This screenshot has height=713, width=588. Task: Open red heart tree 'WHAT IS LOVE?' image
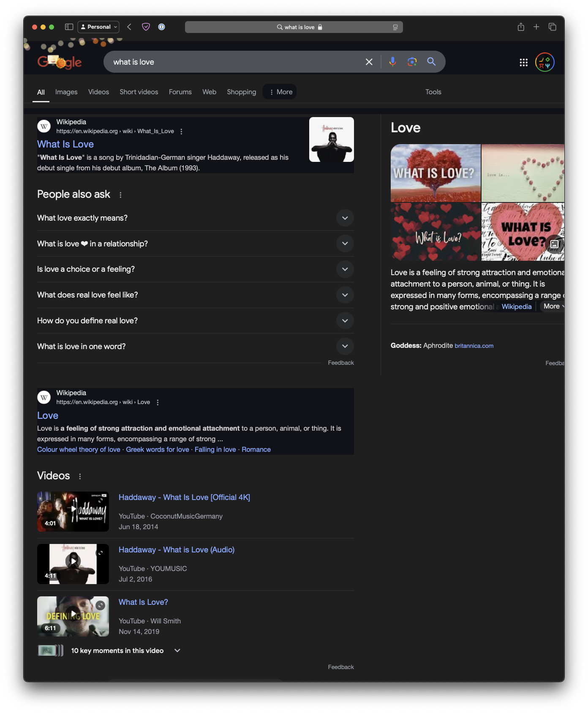click(436, 173)
